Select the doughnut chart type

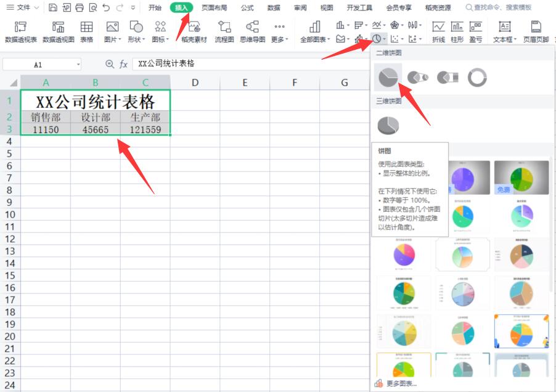pyautogui.click(x=477, y=77)
